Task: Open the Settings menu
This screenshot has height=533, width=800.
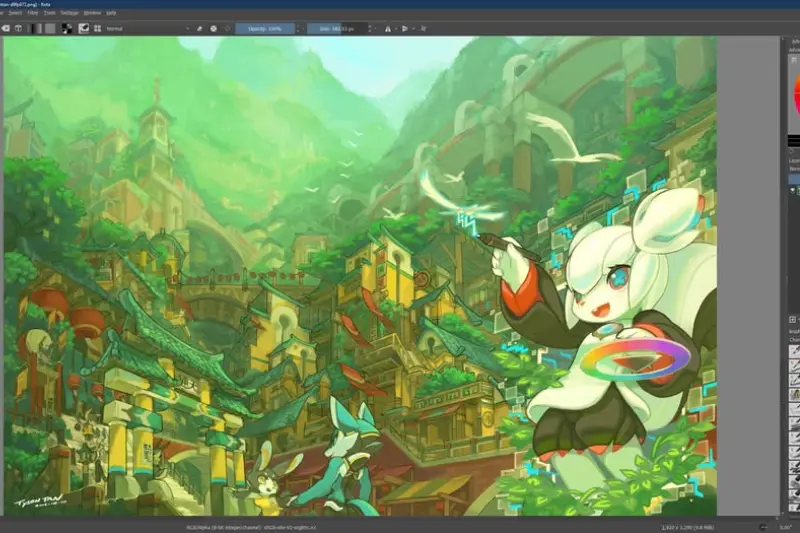Action: [x=69, y=13]
